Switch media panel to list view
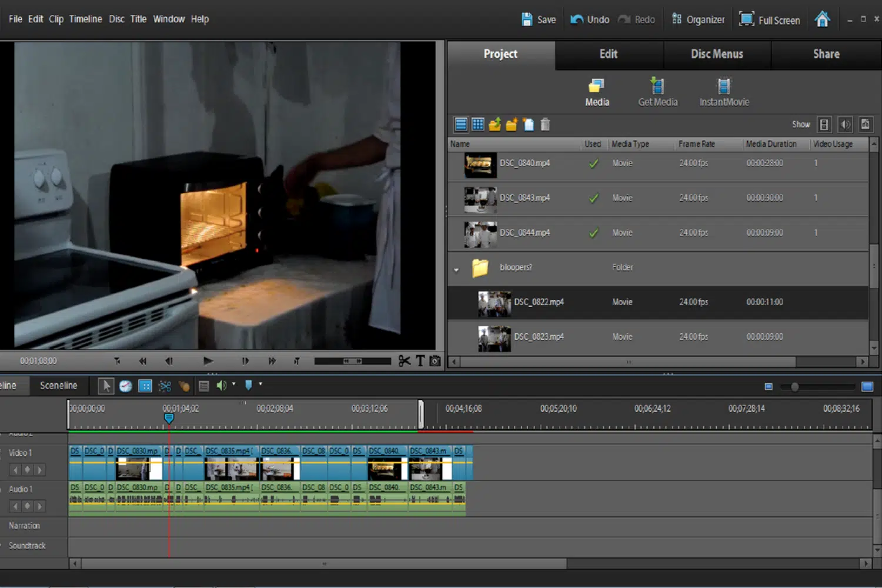 pyautogui.click(x=461, y=124)
